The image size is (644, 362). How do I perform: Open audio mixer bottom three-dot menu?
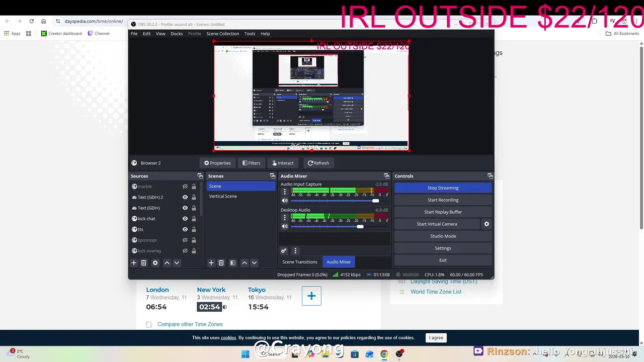point(295,251)
